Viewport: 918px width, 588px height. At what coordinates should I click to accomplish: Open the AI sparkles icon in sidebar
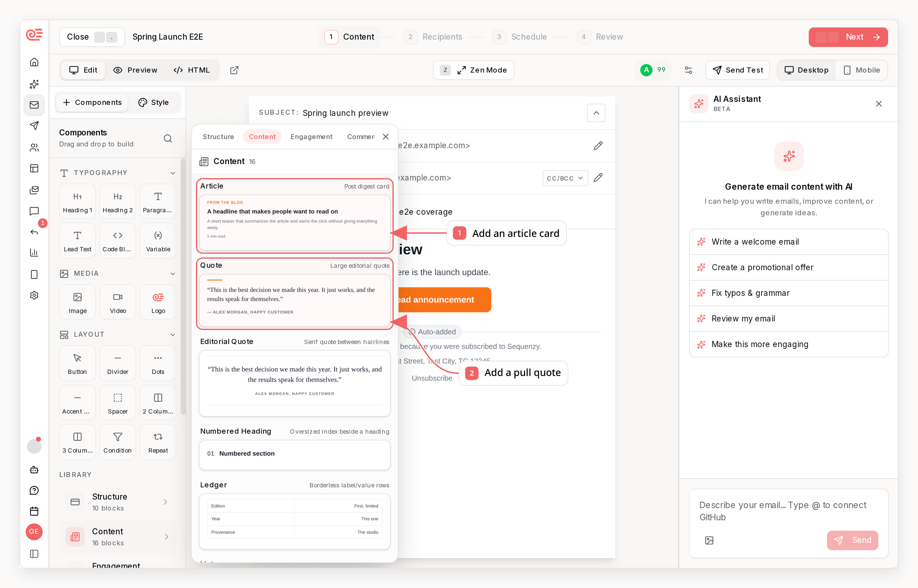click(34, 84)
